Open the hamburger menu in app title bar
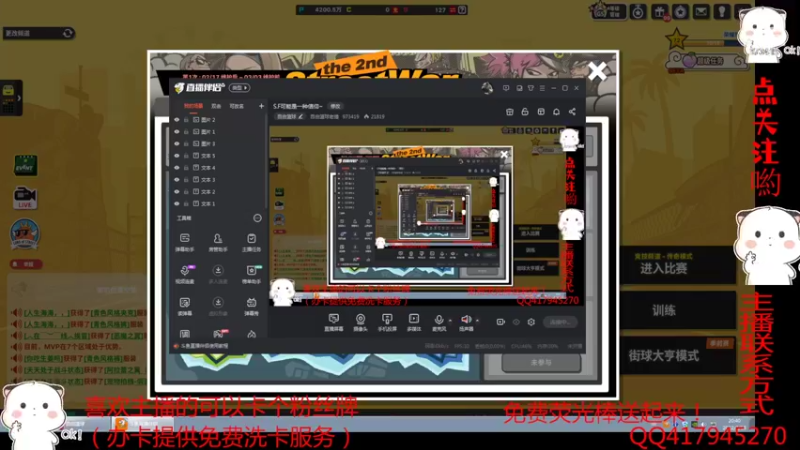 (x=542, y=88)
